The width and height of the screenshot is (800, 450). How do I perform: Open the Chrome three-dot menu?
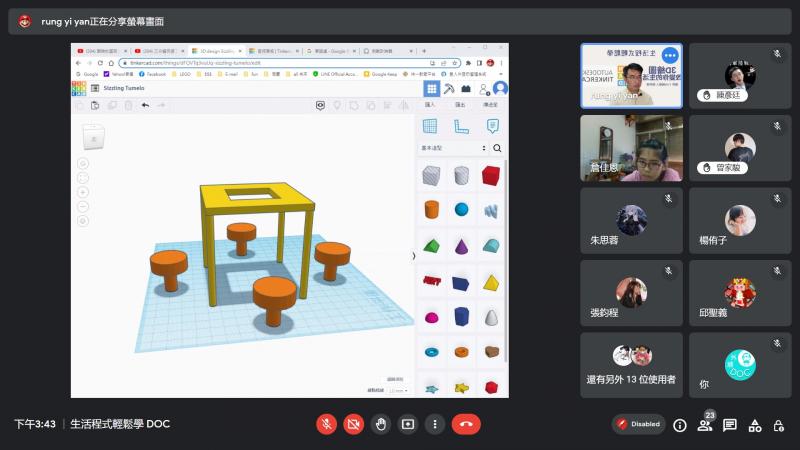(x=501, y=63)
